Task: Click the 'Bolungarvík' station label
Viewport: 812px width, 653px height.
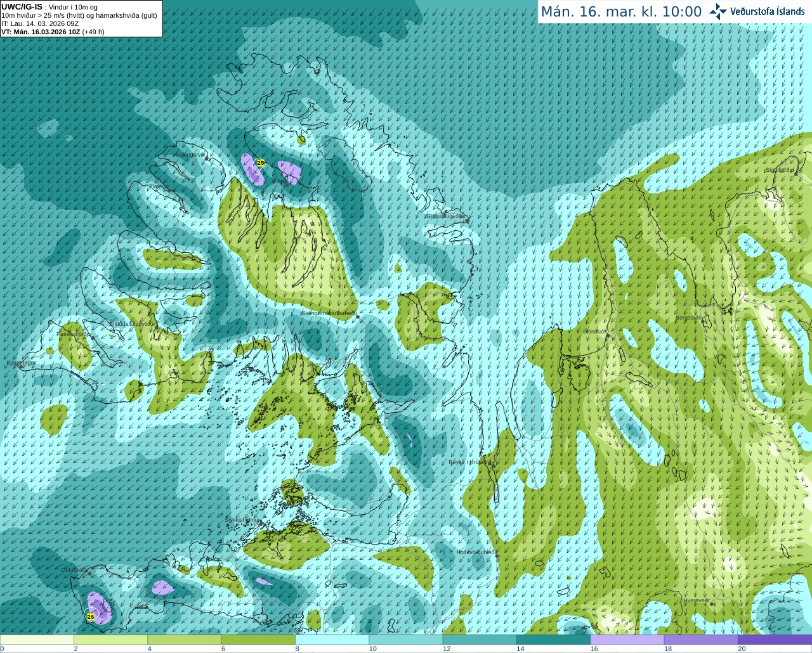Action: click(190, 155)
